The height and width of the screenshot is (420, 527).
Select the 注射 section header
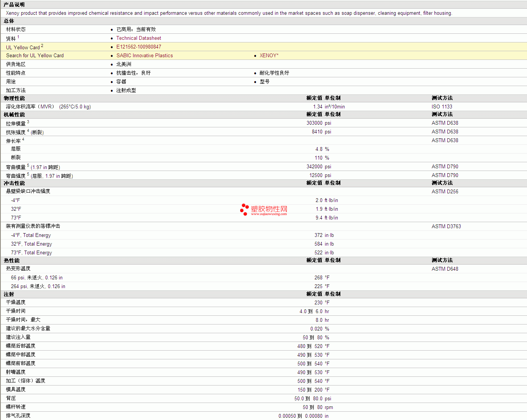point(9,294)
